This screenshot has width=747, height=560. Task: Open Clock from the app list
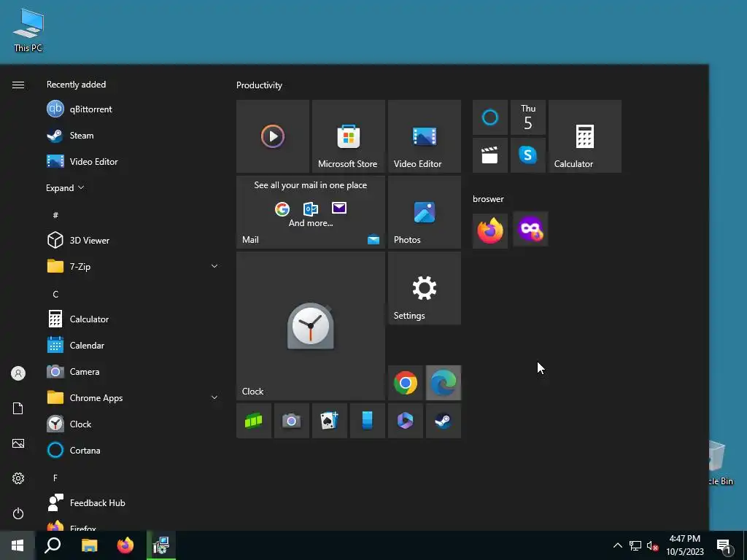pos(131,424)
